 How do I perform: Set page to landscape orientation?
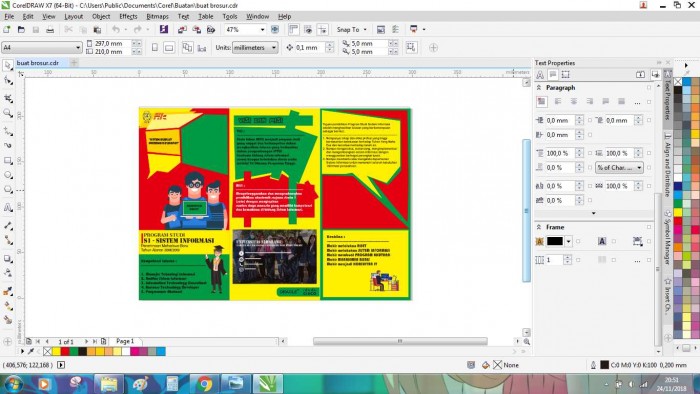(x=169, y=47)
